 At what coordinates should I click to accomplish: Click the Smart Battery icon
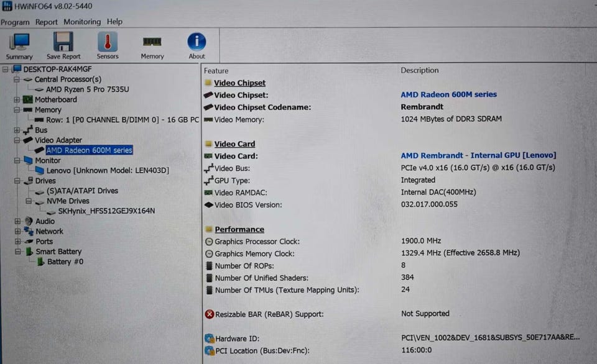pyautogui.click(x=29, y=252)
